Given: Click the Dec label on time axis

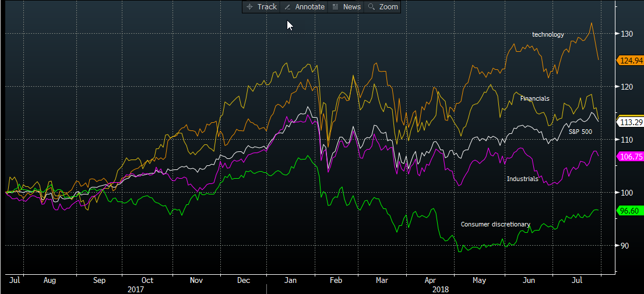Looking at the screenshot, I should (243, 281).
